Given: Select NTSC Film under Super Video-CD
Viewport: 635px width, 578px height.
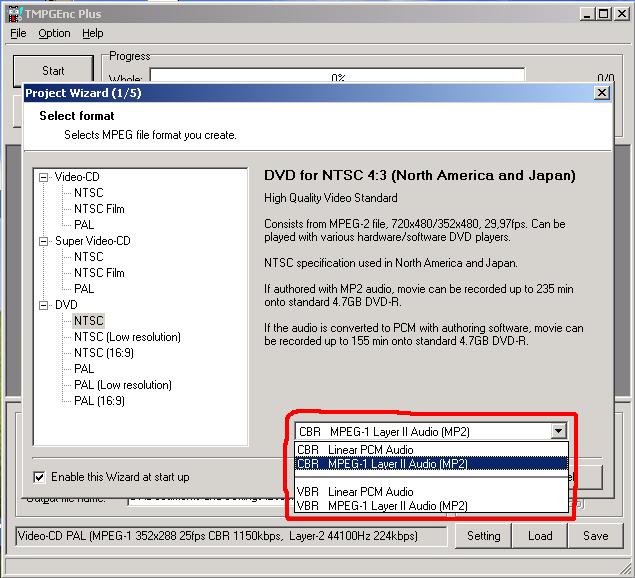Looking at the screenshot, I should (99, 273).
